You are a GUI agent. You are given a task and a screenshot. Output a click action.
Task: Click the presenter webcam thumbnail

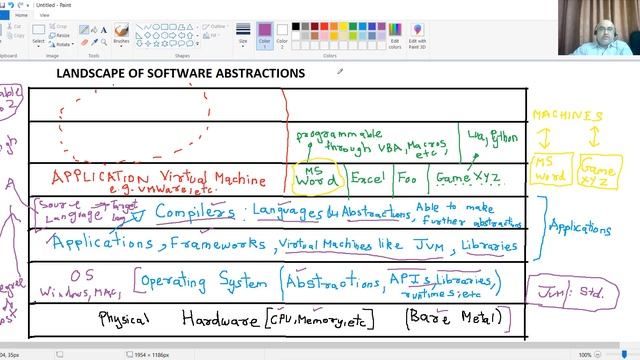[599, 27]
